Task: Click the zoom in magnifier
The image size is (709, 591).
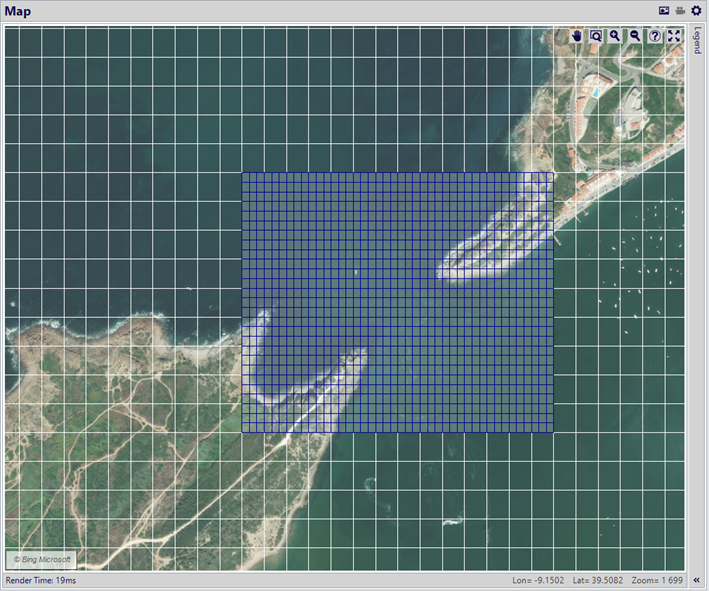Action: tap(614, 36)
